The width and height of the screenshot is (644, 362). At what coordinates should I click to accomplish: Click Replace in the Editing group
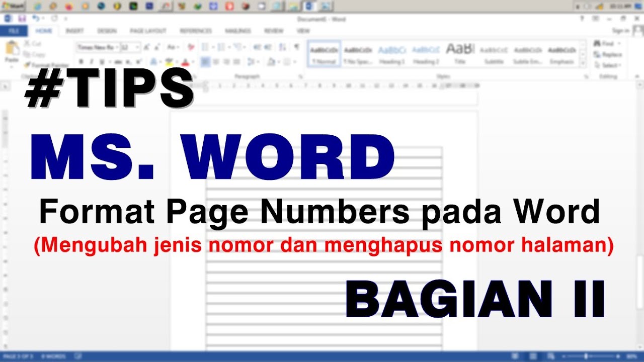[608, 54]
